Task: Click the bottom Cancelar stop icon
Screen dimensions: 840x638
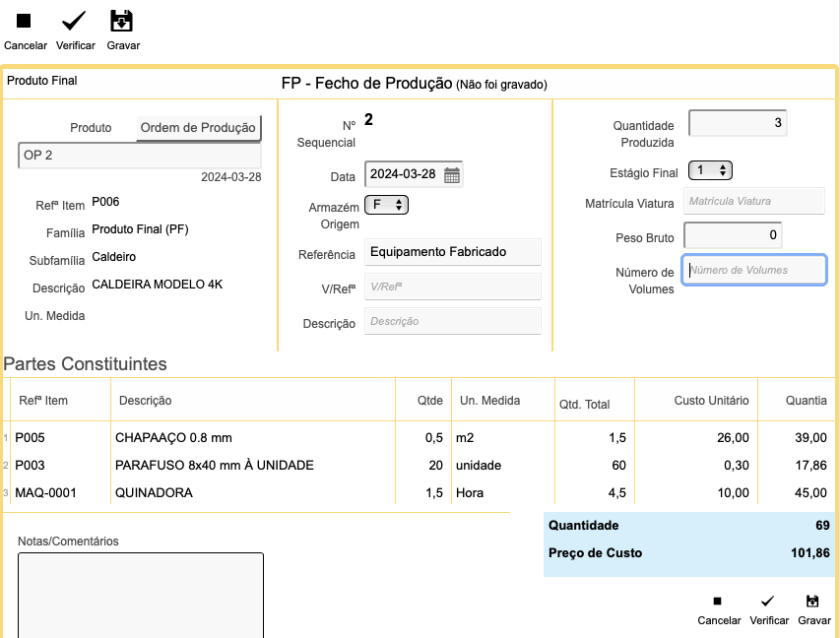Action: click(717, 601)
